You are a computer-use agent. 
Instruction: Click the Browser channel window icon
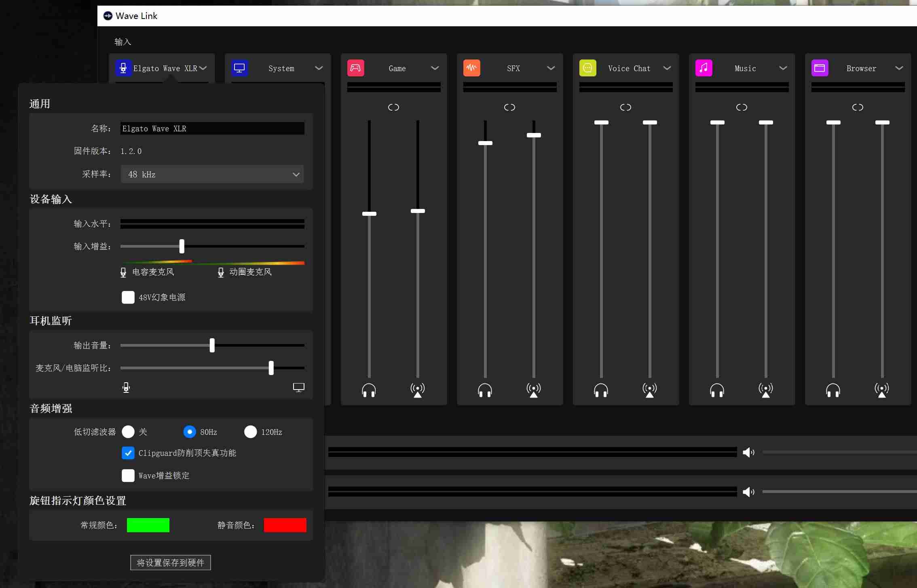pos(820,68)
